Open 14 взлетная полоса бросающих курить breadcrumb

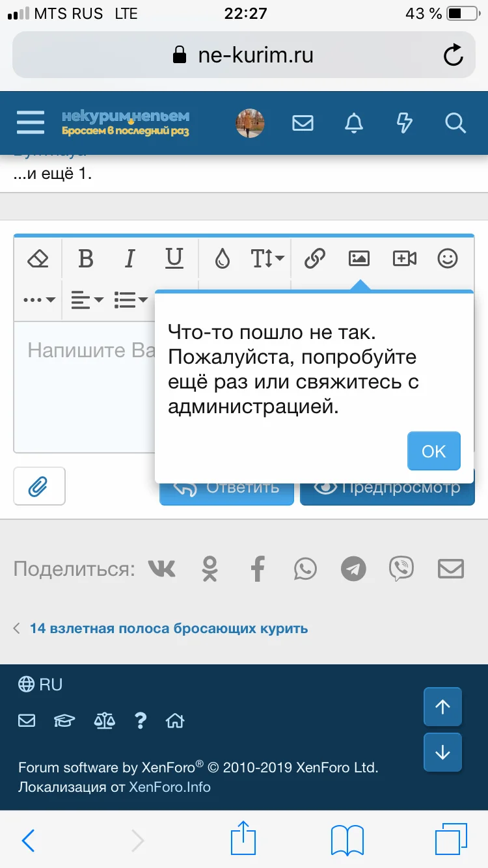click(x=169, y=629)
